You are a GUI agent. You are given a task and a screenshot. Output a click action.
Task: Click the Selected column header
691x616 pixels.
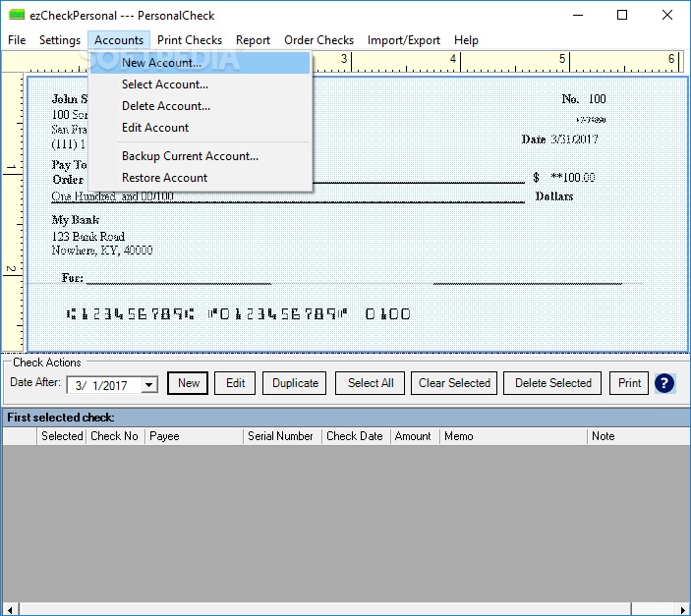(62, 436)
